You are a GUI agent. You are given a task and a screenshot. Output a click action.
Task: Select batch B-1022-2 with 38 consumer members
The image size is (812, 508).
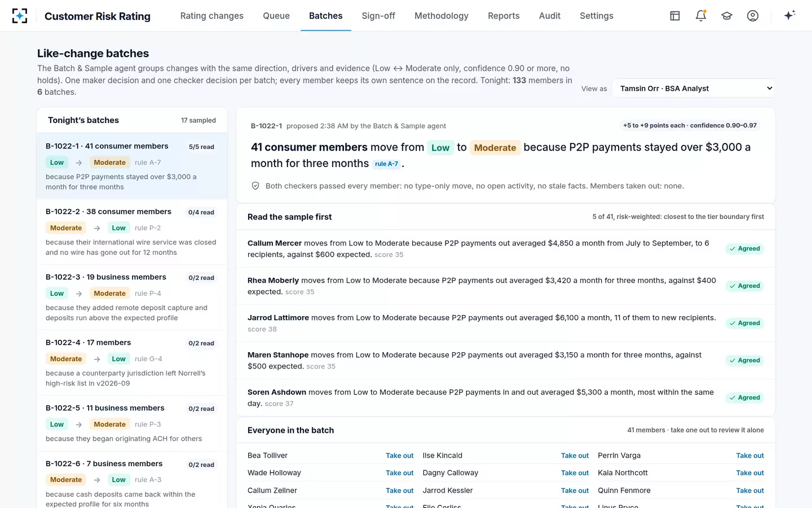pyautogui.click(x=132, y=232)
